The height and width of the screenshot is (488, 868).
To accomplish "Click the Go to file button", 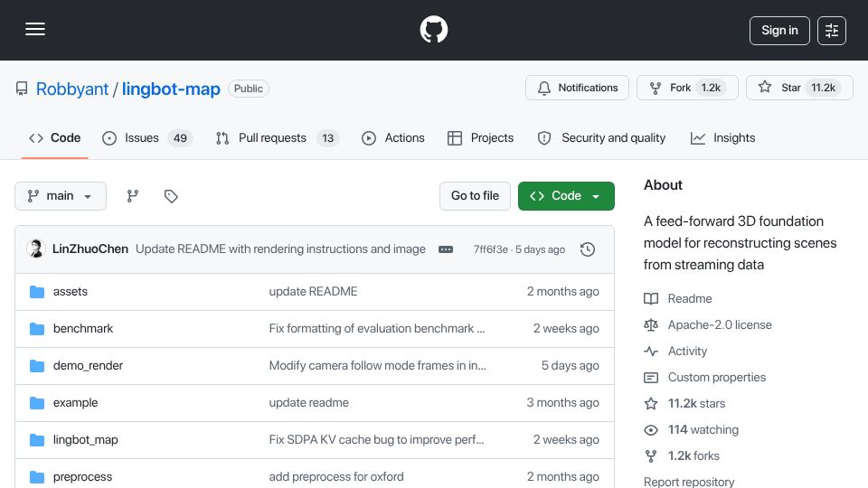I will pos(475,196).
